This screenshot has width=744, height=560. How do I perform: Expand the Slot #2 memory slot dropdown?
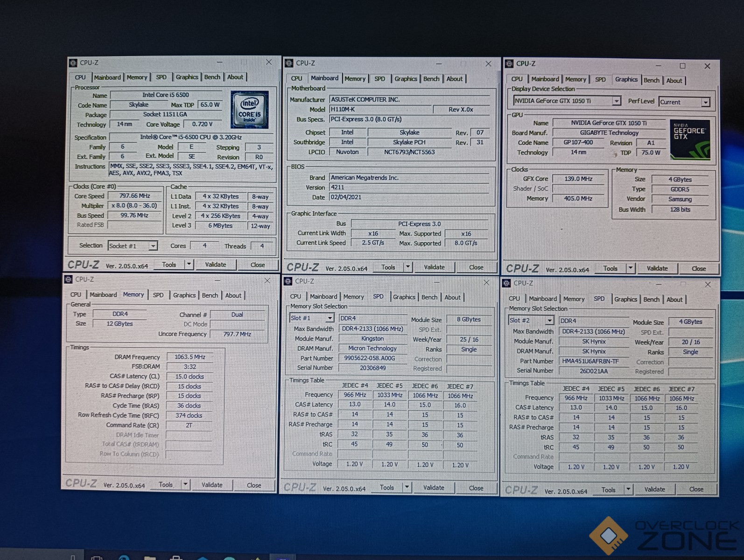click(x=549, y=321)
